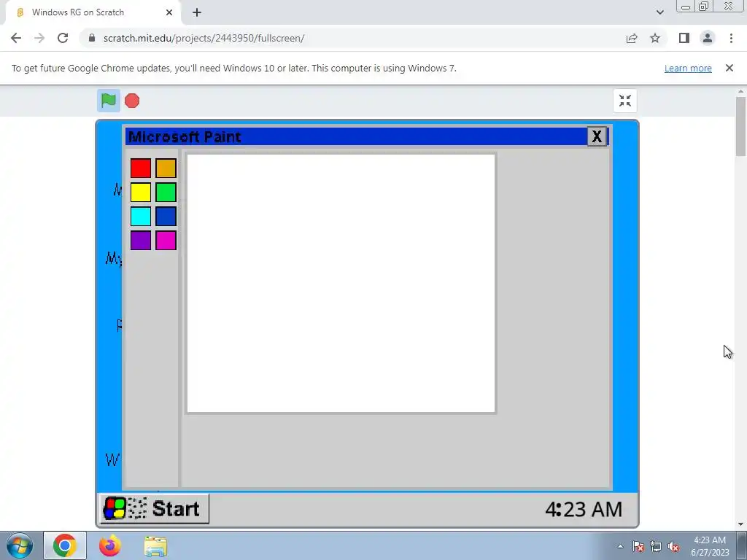Click on the white Paint drawing canvas
Image resolution: width=747 pixels, height=560 pixels.
tap(341, 284)
